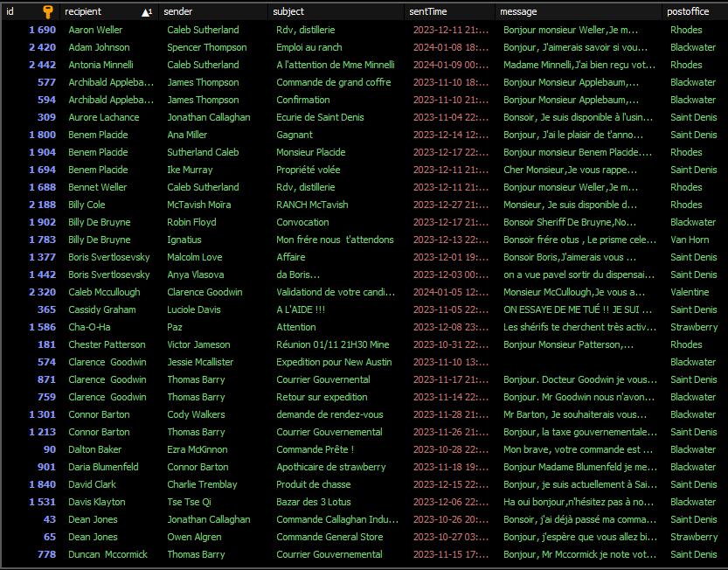Select subject cell Commande Prête !
Viewport: 728px width, 570px height.
pos(315,449)
